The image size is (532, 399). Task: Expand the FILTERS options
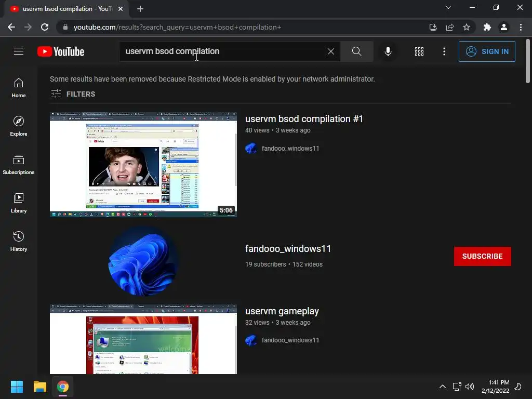point(73,94)
